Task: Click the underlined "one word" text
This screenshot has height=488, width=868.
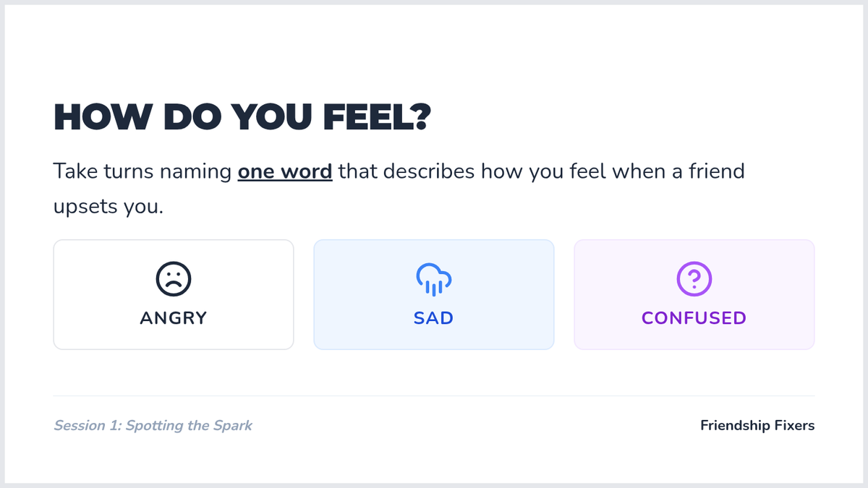Action: tap(285, 173)
